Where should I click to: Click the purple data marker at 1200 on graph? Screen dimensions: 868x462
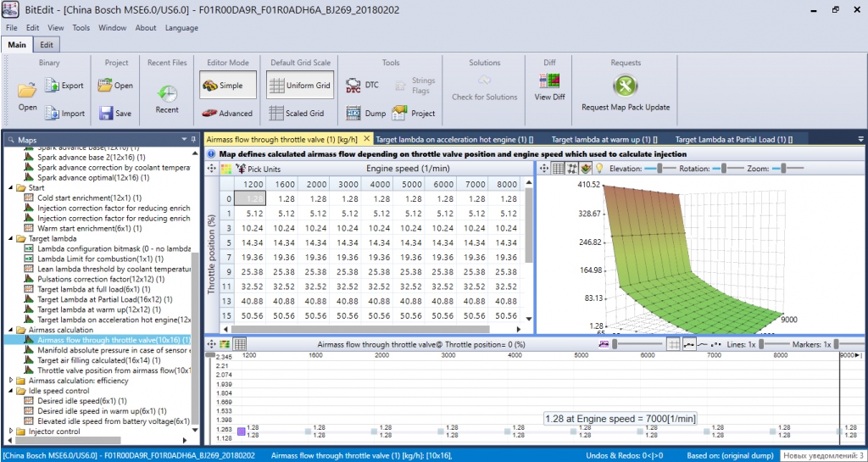click(242, 431)
